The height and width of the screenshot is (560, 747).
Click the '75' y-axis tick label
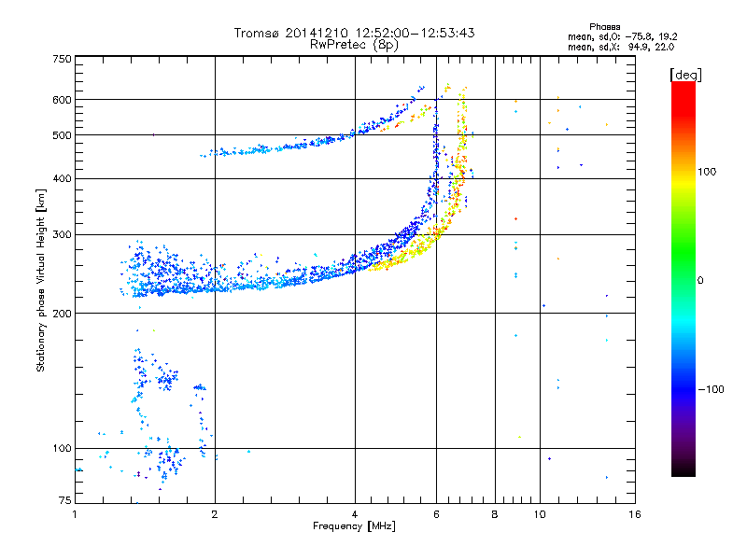[x=65, y=500]
